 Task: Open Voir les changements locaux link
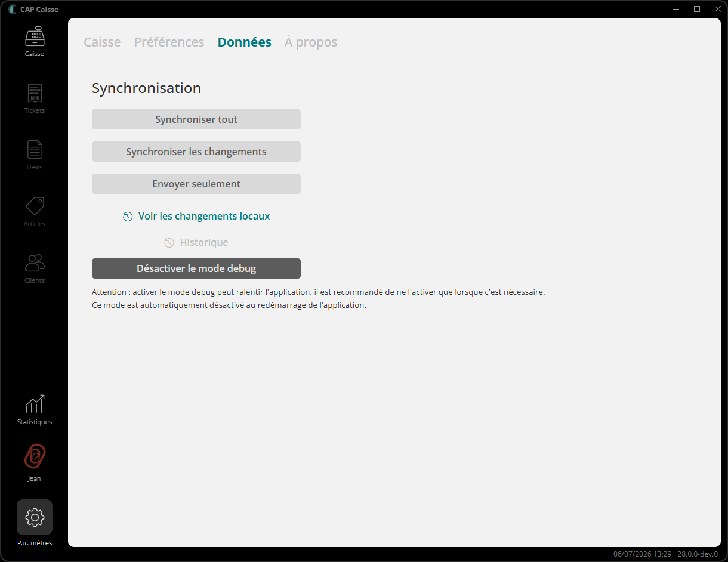point(196,216)
